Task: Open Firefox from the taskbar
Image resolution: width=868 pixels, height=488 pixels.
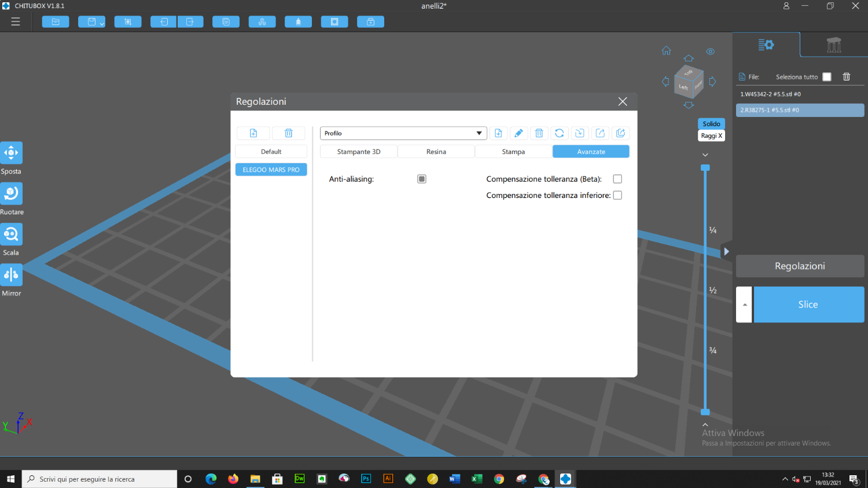Action: coord(233,479)
